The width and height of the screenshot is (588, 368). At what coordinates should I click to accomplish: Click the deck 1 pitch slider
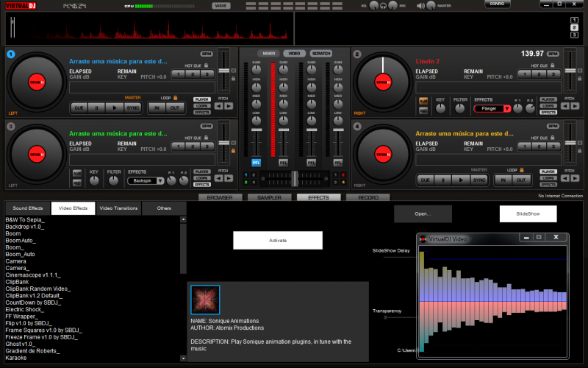point(224,71)
